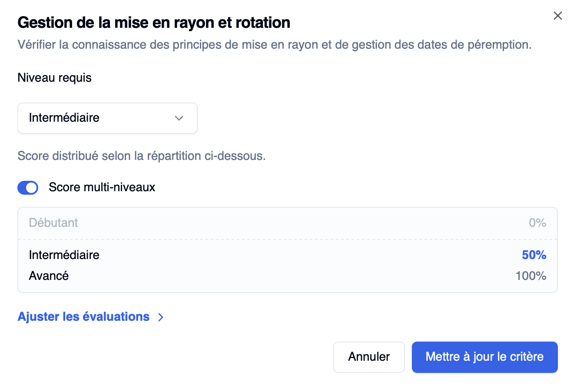Click the description text under the title
This screenshot has height=392, width=577.
(274, 44)
